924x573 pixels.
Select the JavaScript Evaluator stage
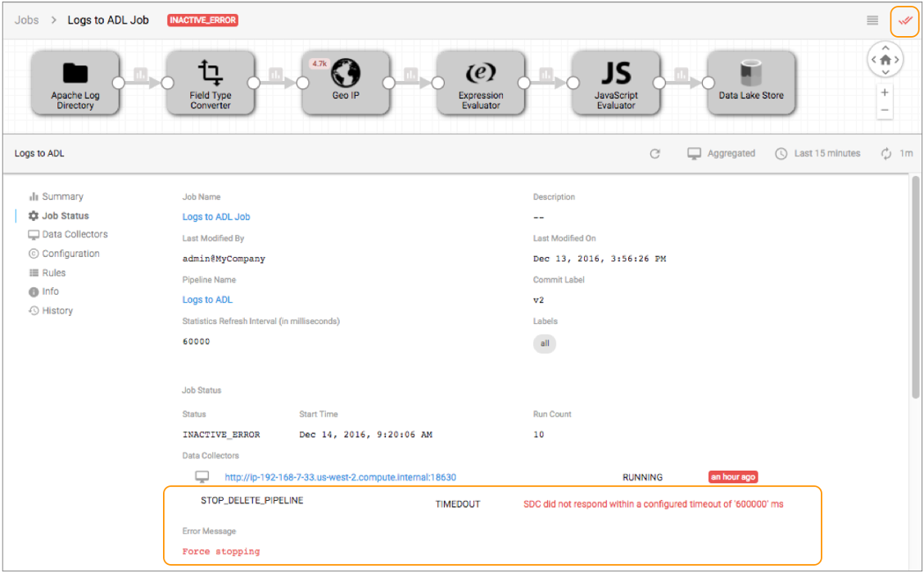point(616,83)
